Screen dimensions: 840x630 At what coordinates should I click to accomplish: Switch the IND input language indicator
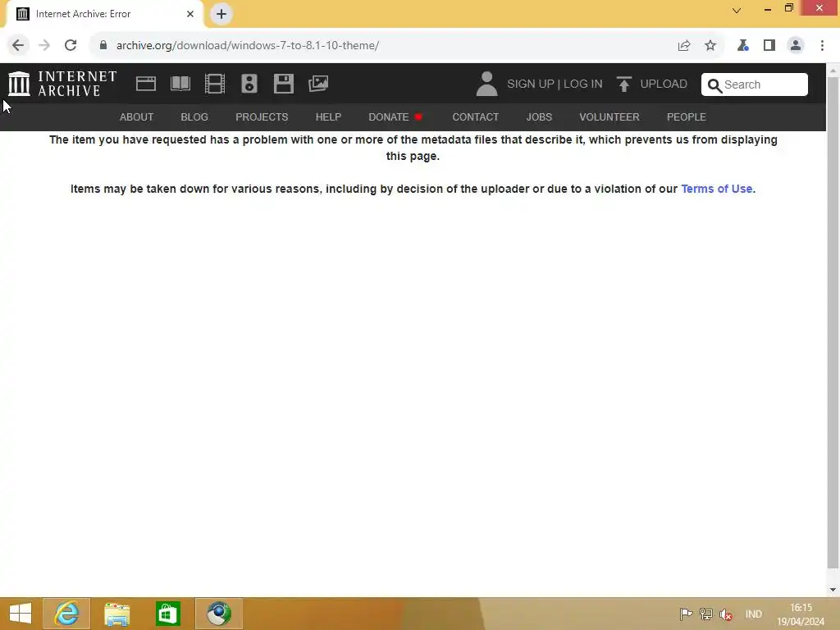point(753,614)
